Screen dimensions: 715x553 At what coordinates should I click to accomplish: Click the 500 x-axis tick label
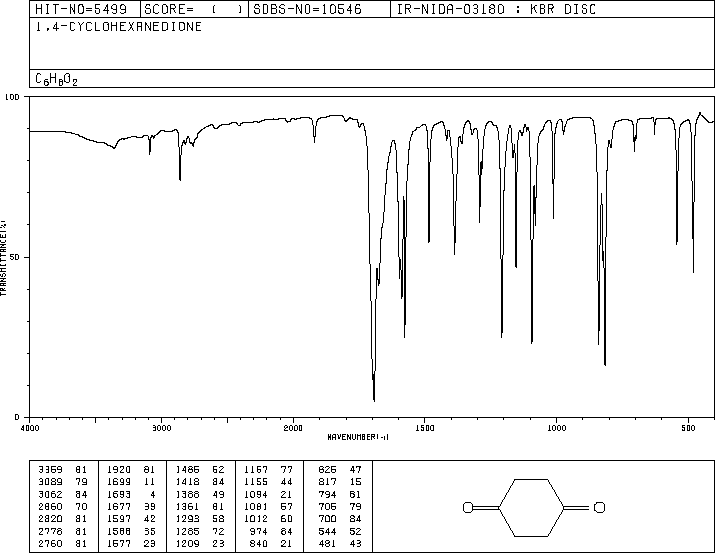click(x=688, y=428)
